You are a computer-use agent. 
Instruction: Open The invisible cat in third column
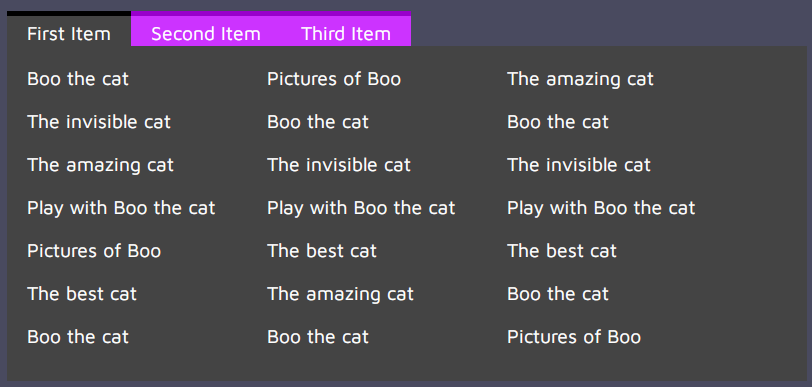(578, 165)
